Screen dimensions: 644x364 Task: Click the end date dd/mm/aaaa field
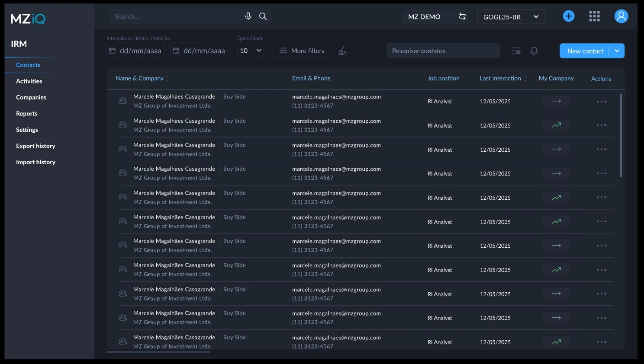(199, 51)
